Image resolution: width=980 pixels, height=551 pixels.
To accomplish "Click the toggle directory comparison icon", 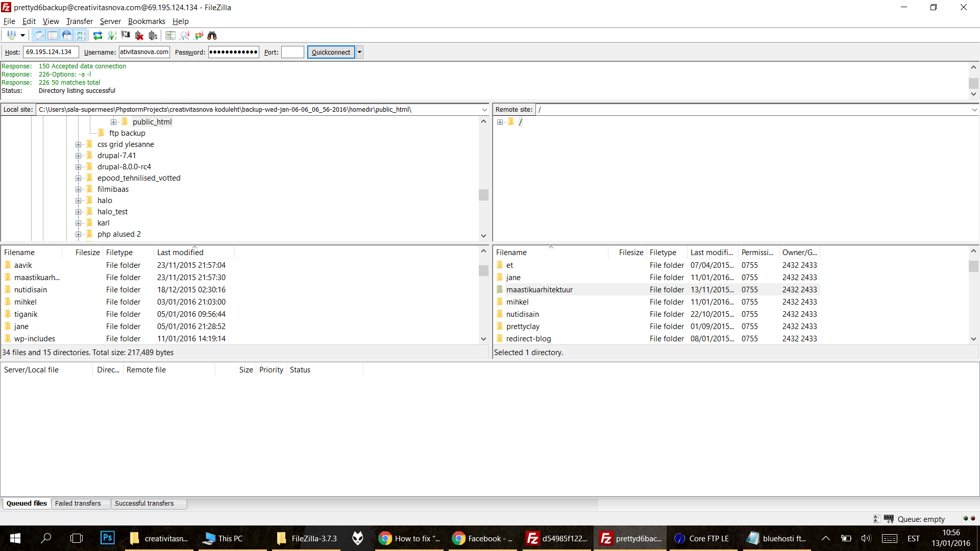I will click(x=170, y=36).
